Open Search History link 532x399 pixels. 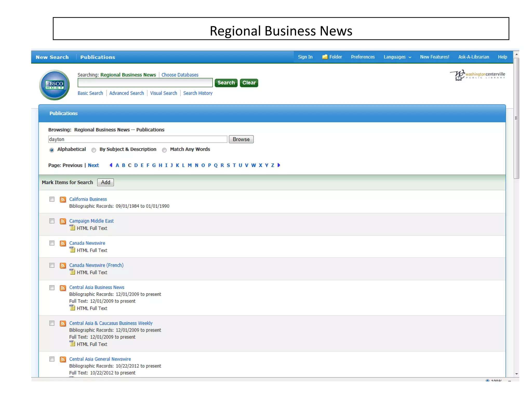pyautogui.click(x=198, y=93)
